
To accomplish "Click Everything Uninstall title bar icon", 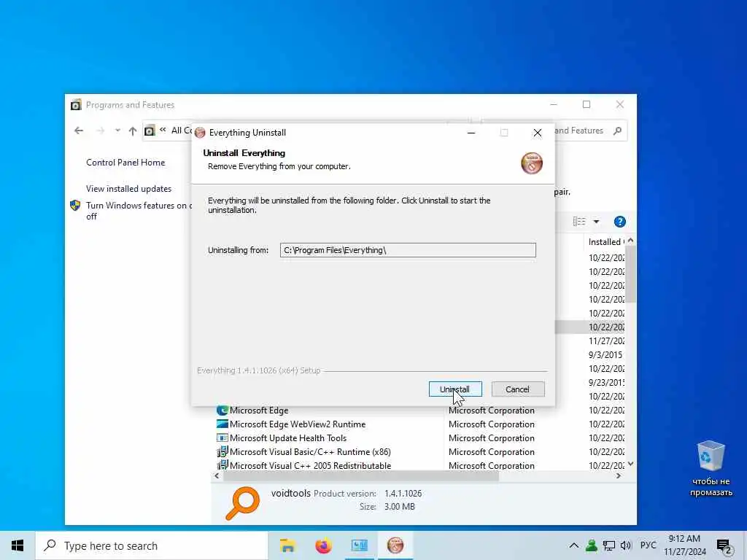I will 200,133.
